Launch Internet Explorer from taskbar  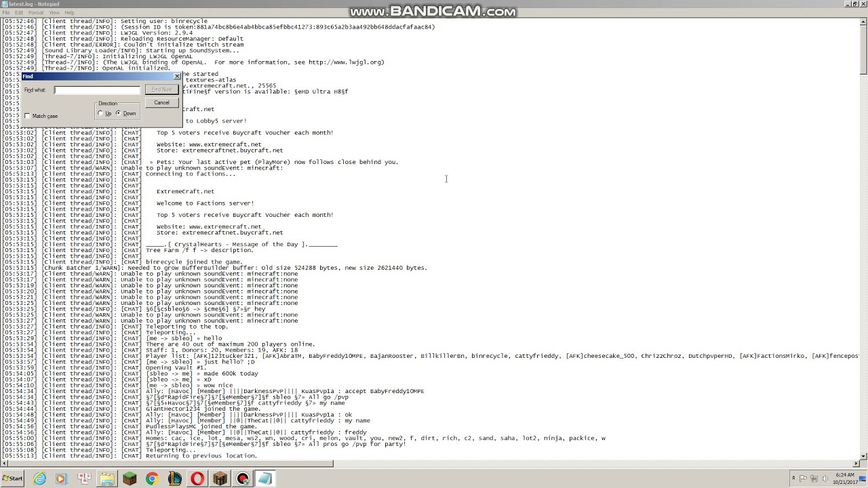pyautogui.click(x=40, y=479)
